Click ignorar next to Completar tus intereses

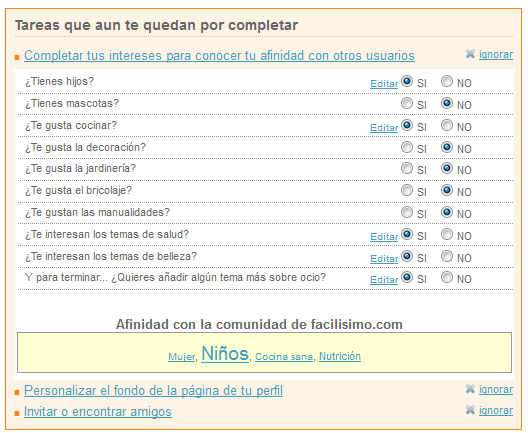[496, 55]
